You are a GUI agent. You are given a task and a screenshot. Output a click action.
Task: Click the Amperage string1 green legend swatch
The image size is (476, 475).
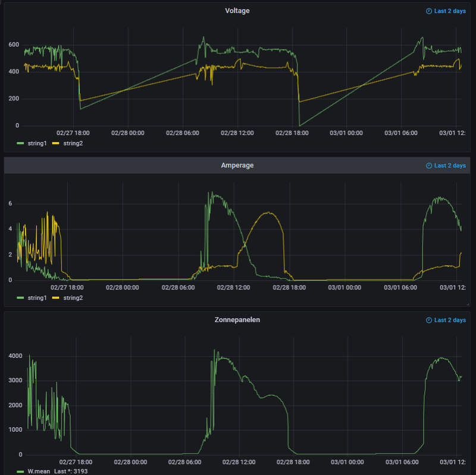[x=21, y=297]
